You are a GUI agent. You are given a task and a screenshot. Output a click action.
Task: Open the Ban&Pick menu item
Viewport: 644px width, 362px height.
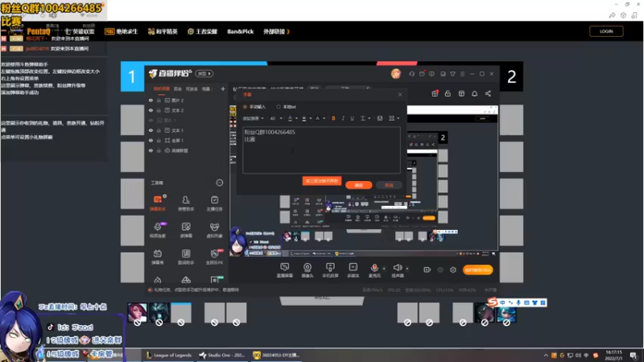[x=240, y=31]
